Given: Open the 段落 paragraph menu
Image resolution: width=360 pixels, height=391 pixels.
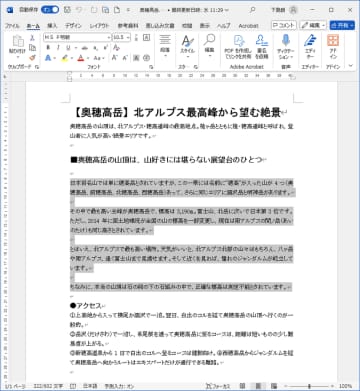Looking at the screenshot, I should (x=165, y=46).
